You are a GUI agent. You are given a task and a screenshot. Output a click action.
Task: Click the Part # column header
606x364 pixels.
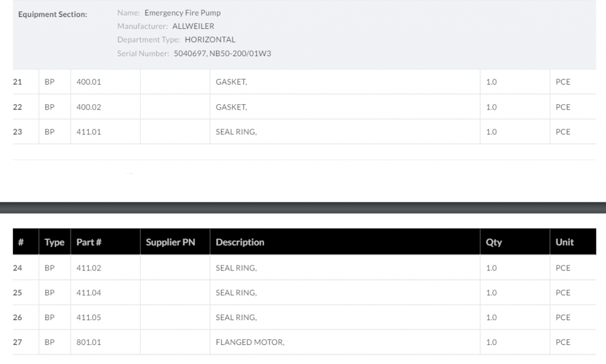click(89, 242)
